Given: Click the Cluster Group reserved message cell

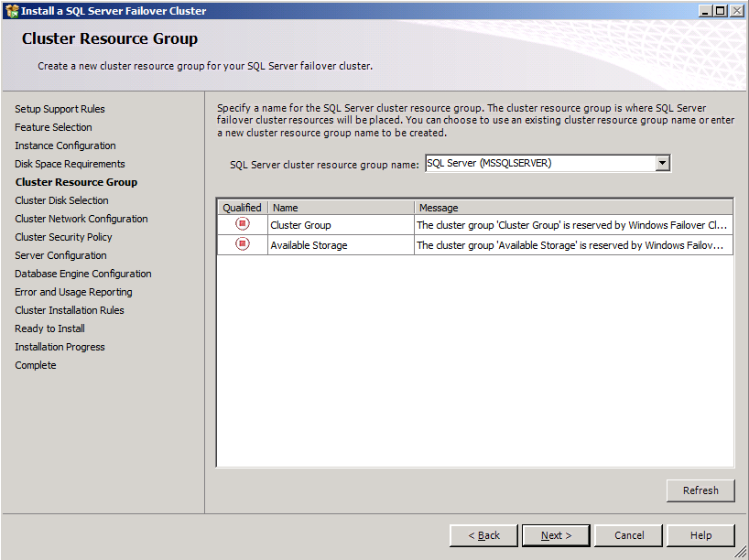Looking at the screenshot, I should pos(573,225).
